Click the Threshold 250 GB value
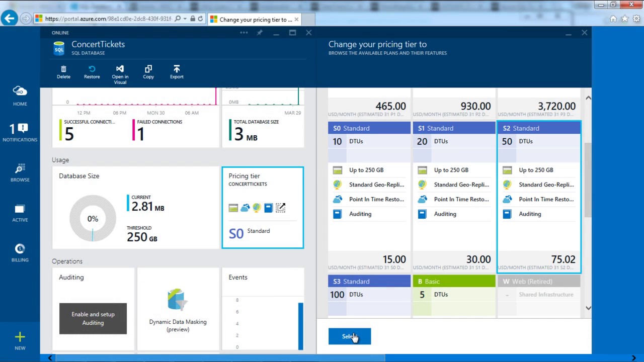The image size is (644, 362). pos(142,237)
